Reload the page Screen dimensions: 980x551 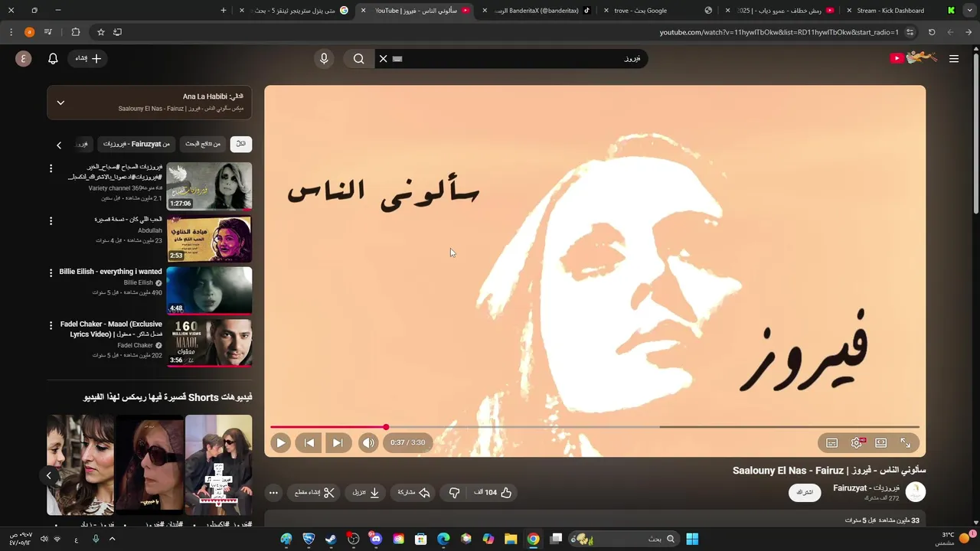(x=932, y=32)
